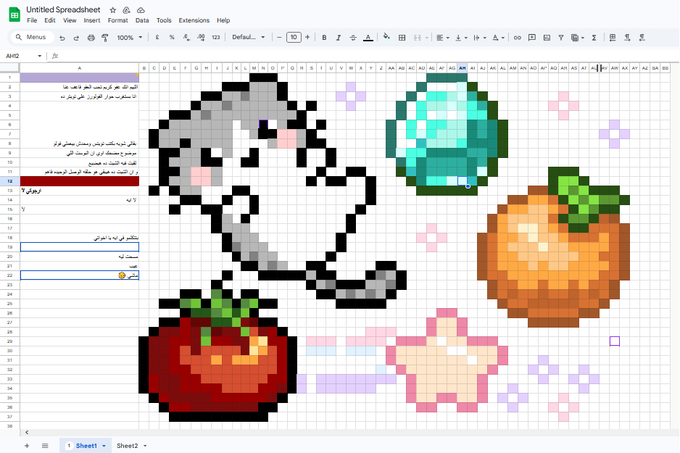Check the cloud save status icon

tap(141, 10)
